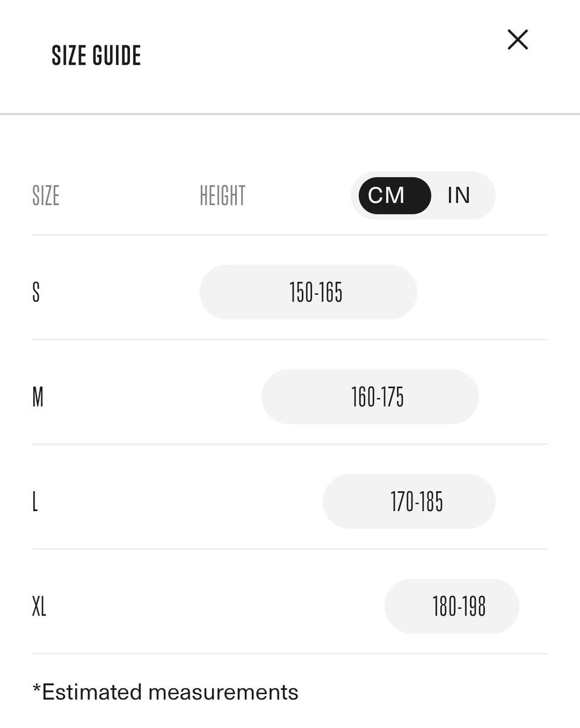The image size is (580, 728).
Task: Select the S size label
Action: 36,292
